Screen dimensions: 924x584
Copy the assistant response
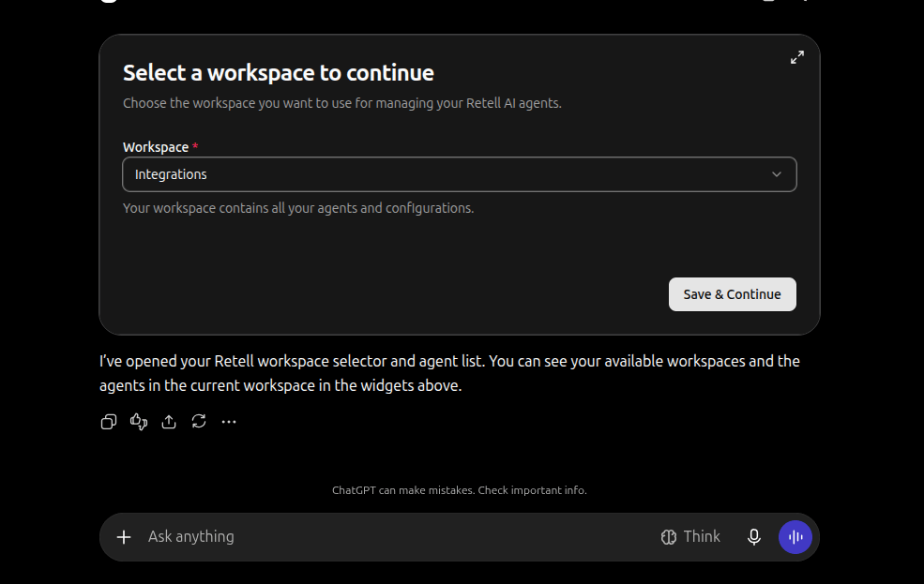tap(109, 422)
